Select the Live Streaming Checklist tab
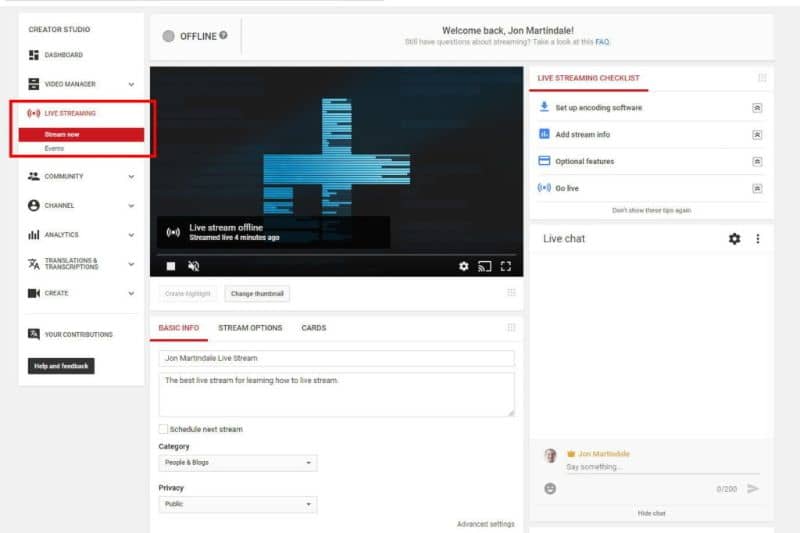Viewport: 800px width, 533px height. (588, 78)
